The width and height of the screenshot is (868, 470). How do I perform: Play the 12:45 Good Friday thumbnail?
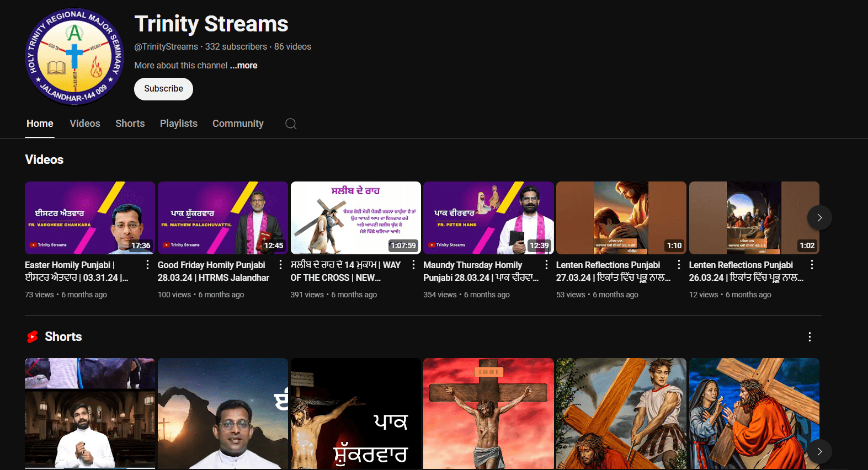click(x=223, y=218)
